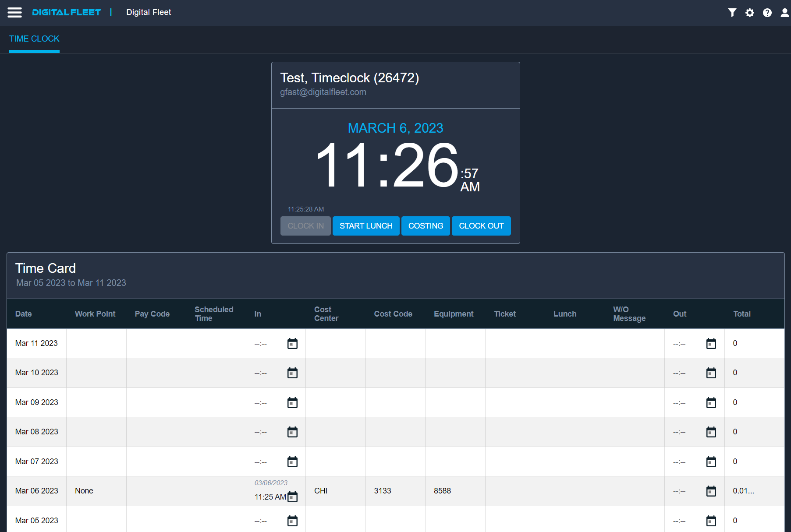Open calendar picker for Mar 09 Out time
Image resolution: width=791 pixels, height=532 pixels.
click(711, 402)
